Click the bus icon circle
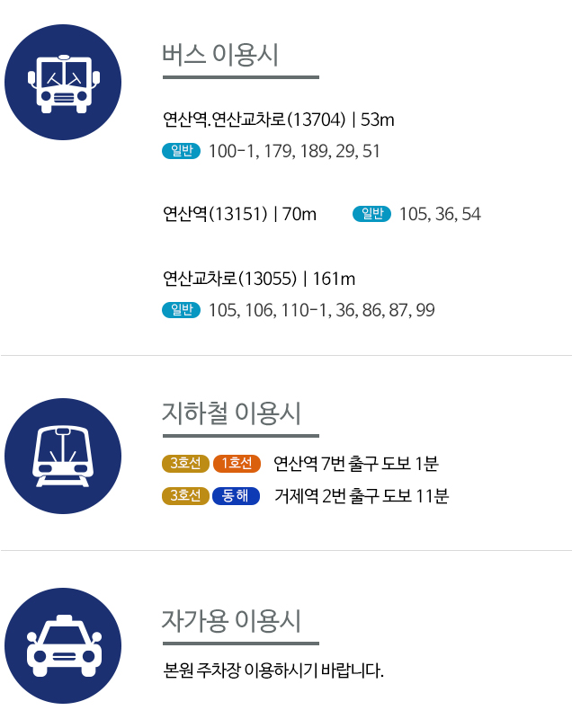Viewport: 572px width, 728px height. [63, 82]
